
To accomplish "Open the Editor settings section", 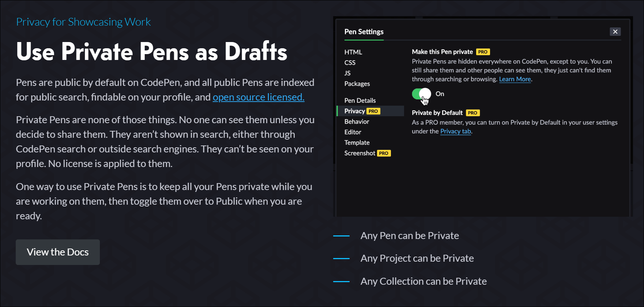I will pyautogui.click(x=353, y=132).
